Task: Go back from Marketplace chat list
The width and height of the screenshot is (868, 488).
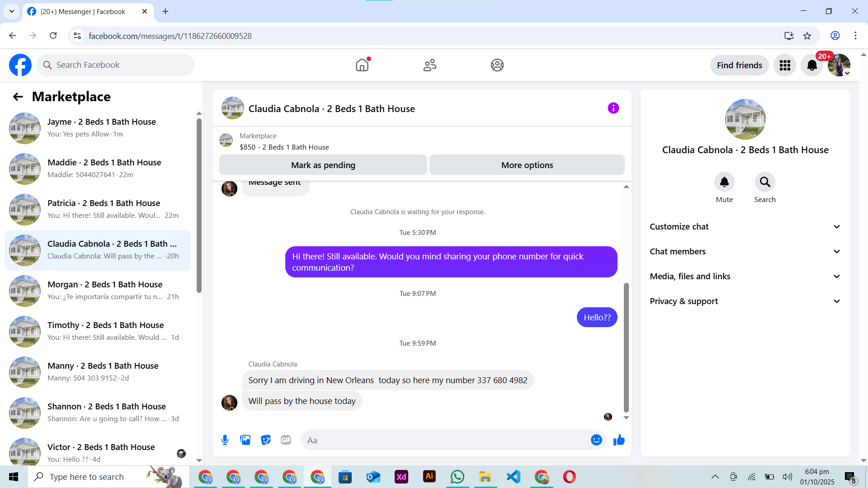Action: click(x=18, y=97)
